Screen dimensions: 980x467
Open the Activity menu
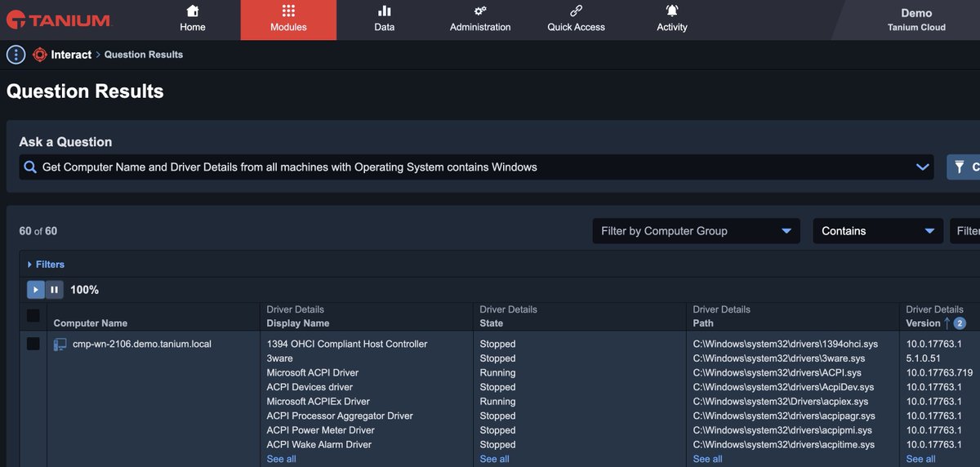coord(672,20)
